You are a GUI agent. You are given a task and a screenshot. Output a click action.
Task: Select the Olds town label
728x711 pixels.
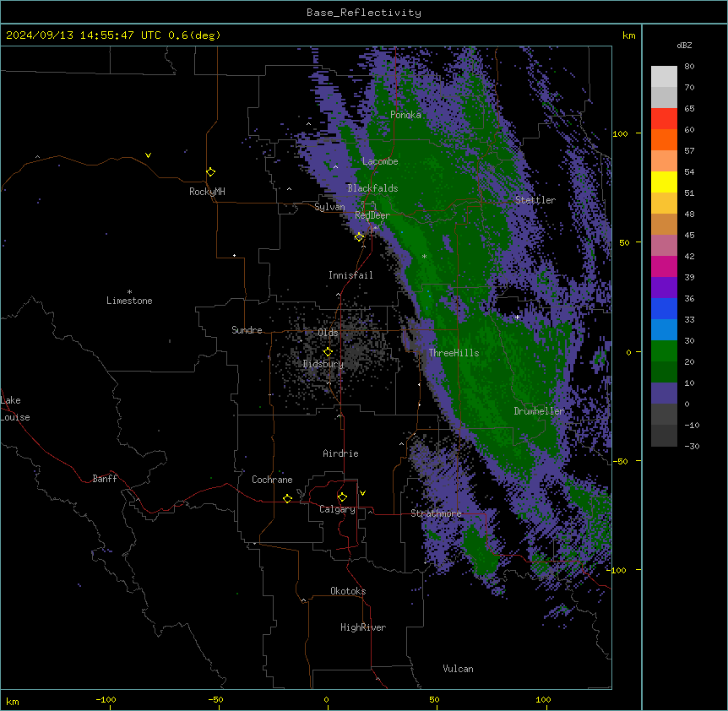(x=328, y=333)
